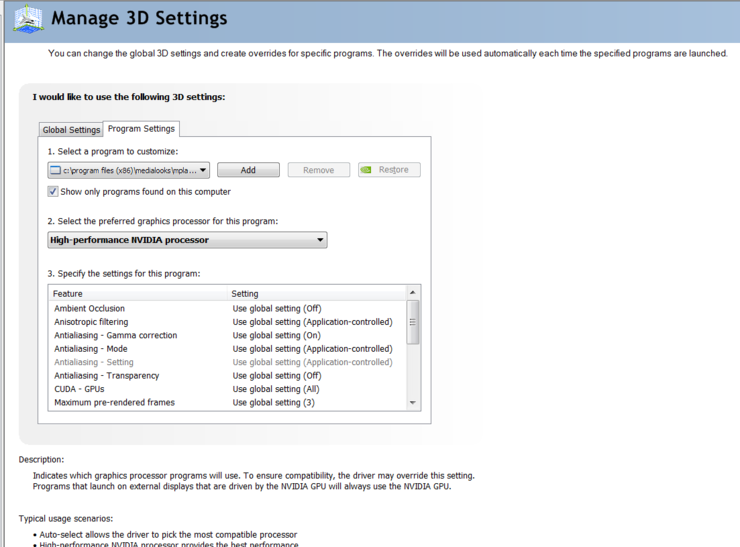This screenshot has height=547, width=740.
Task: Select the Antialiasing - Mode row
Action: point(227,349)
